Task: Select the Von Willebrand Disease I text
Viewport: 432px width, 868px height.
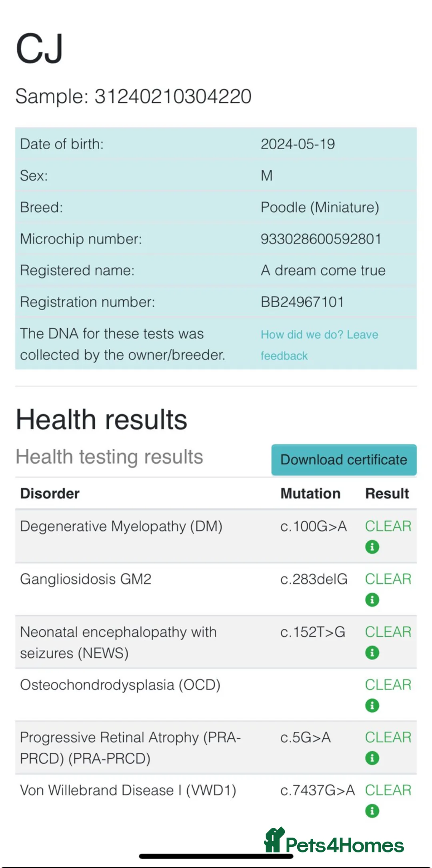Action: pyautogui.click(x=128, y=790)
